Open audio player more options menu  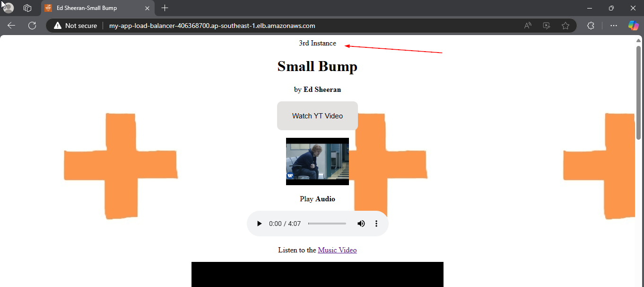click(x=376, y=224)
